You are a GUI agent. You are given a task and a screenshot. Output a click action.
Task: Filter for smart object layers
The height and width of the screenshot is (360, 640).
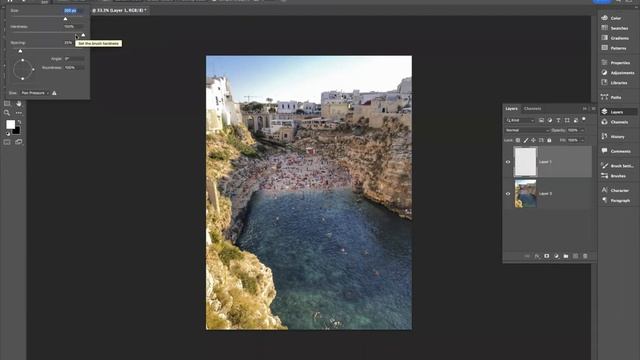tap(576, 120)
